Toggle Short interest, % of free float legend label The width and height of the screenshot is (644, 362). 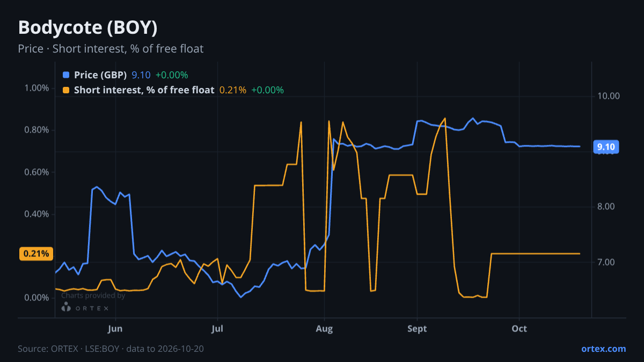coord(144,90)
